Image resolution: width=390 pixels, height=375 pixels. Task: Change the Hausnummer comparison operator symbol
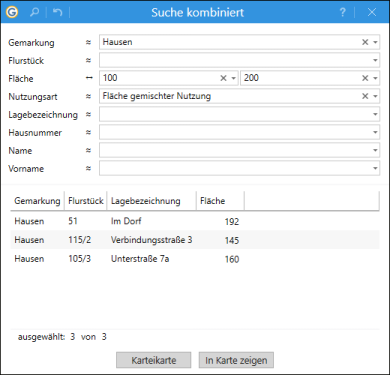pos(88,132)
